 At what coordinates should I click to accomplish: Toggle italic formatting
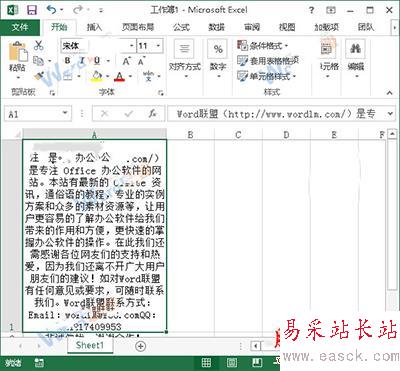click(x=82, y=61)
